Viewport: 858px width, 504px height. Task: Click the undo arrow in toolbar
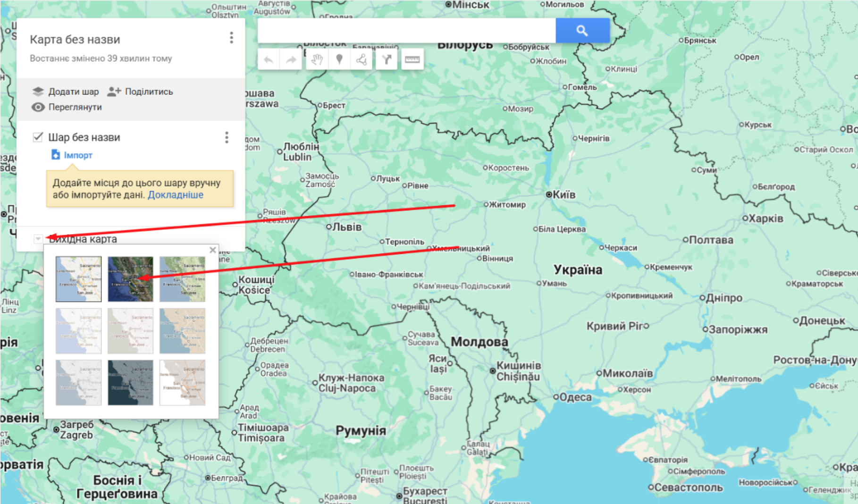[269, 60]
